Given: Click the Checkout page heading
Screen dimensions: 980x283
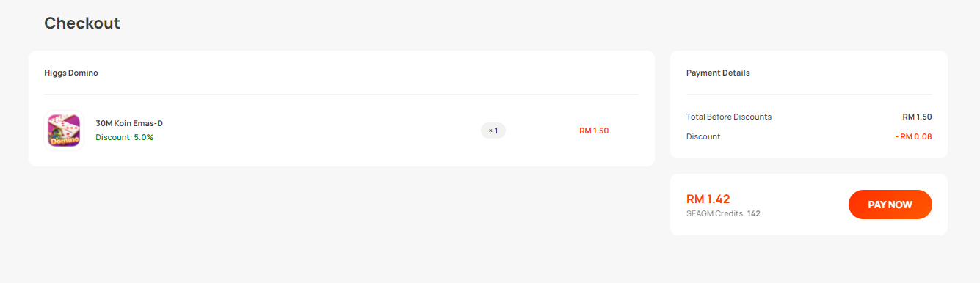Looking at the screenshot, I should click(82, 23).
